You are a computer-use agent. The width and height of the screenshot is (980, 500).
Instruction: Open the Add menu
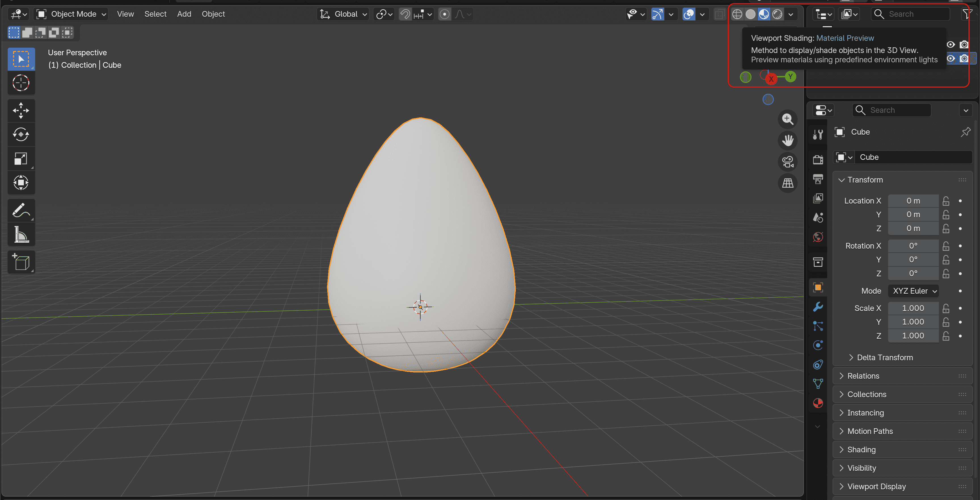[x=184, y=14]
